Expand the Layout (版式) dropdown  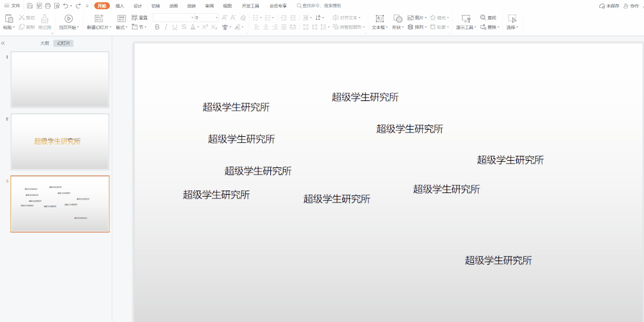tap(121, 27)
